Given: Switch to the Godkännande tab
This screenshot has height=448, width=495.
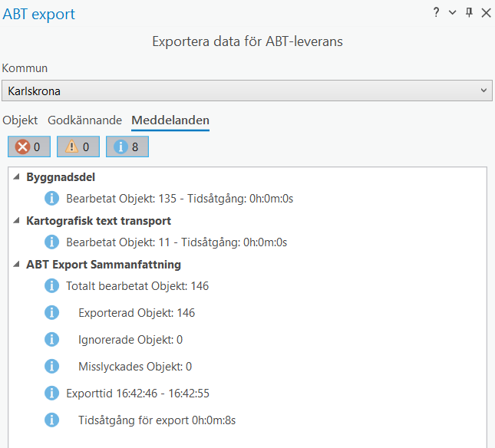Looking at the screenshot, I should [x=84, y=120].
